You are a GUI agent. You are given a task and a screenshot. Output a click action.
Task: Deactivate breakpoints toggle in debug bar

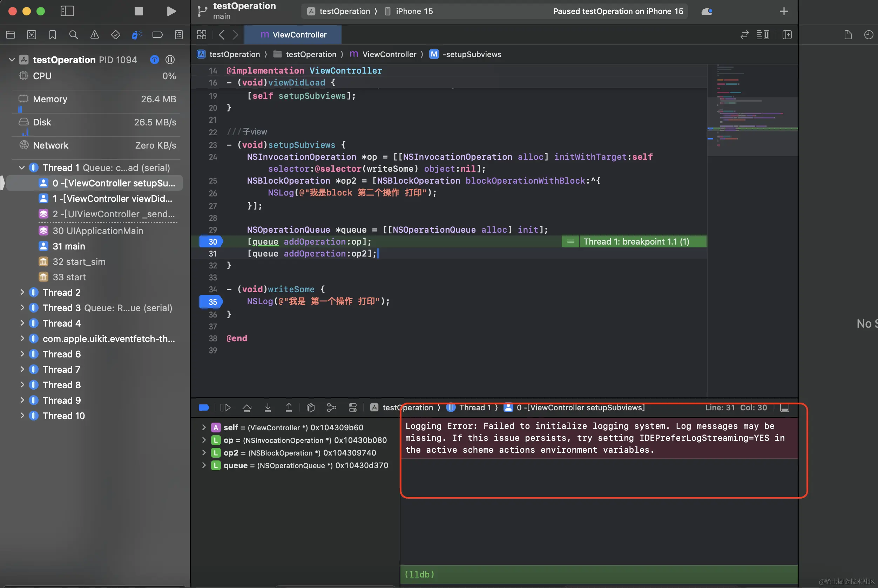click(204, 408)
